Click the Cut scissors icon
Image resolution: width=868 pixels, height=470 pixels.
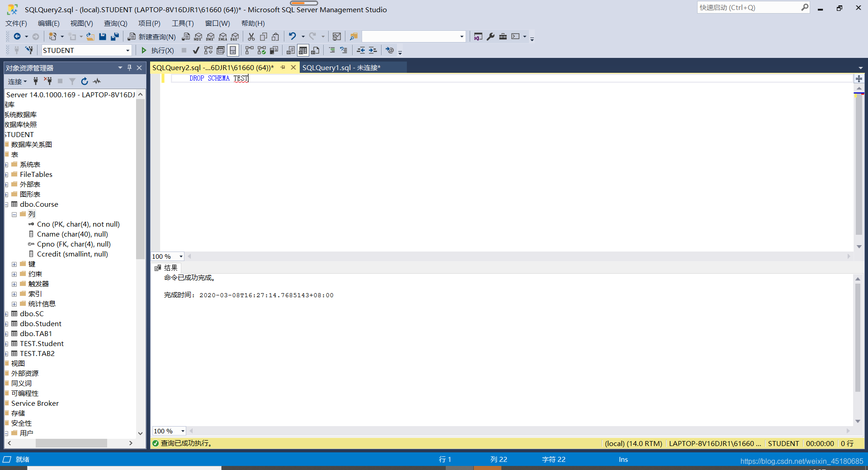pos(251,37)
